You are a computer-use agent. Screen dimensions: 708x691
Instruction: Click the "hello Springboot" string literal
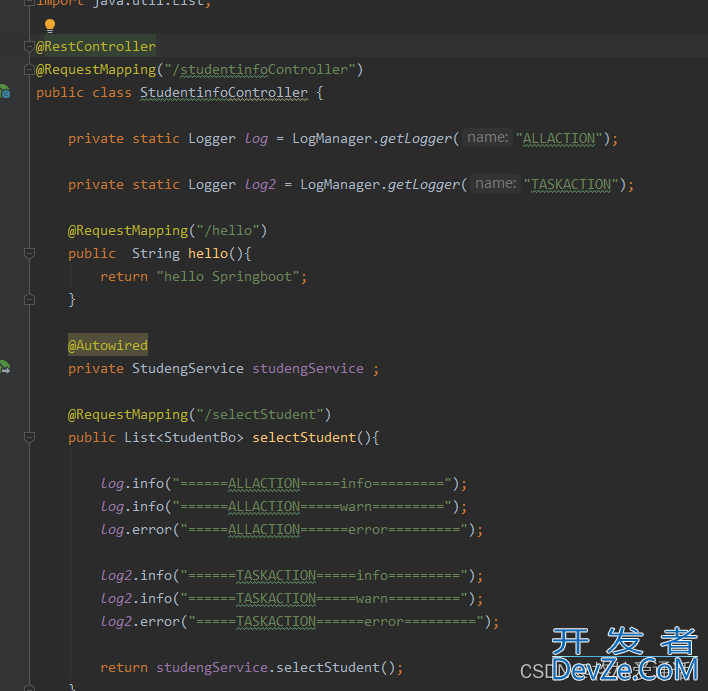coord(228,276)
